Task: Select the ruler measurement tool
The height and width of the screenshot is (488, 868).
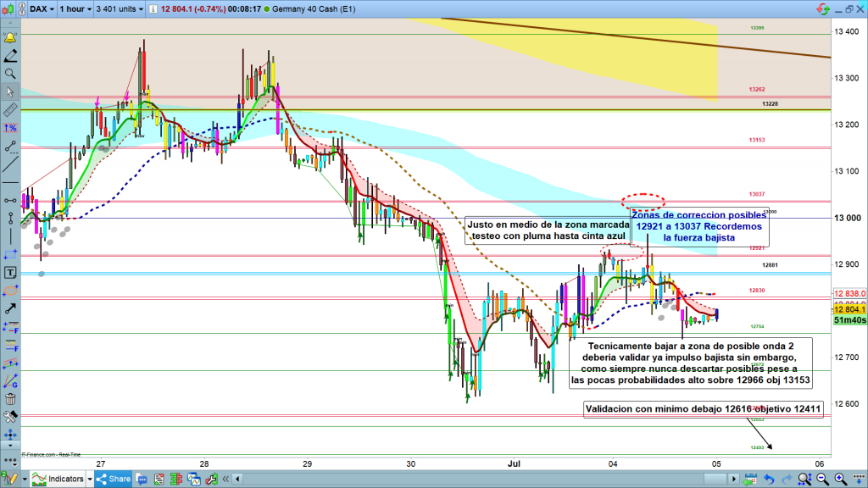Action: pos(9,109)
